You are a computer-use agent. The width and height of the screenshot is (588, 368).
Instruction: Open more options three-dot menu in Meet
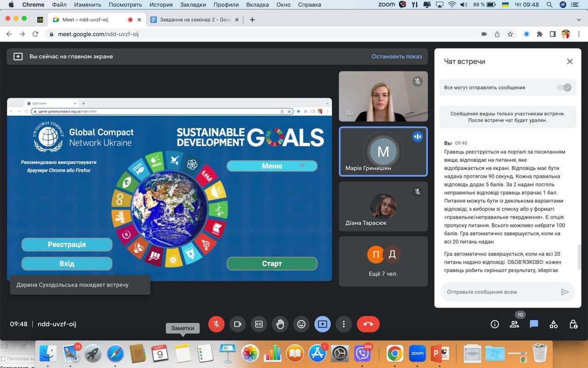point(344,324)
